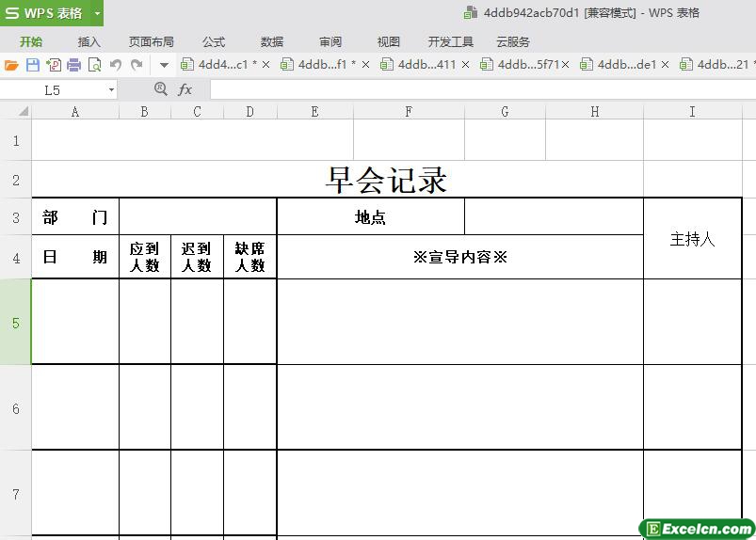The image size is (756, 540).
Task: Click the 早会记录 title cell
Action: pyautogui.click(x=337, y=180)
